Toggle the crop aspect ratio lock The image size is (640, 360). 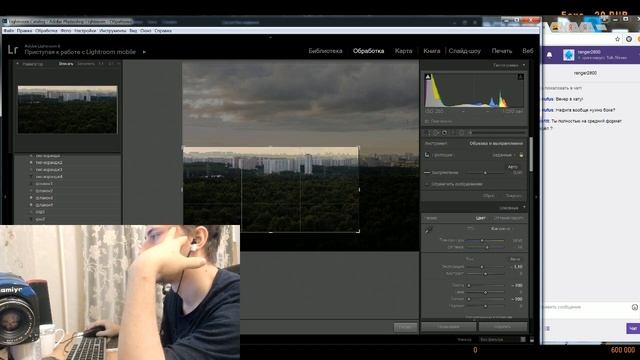pyautogui.click(x=521, y=155)
